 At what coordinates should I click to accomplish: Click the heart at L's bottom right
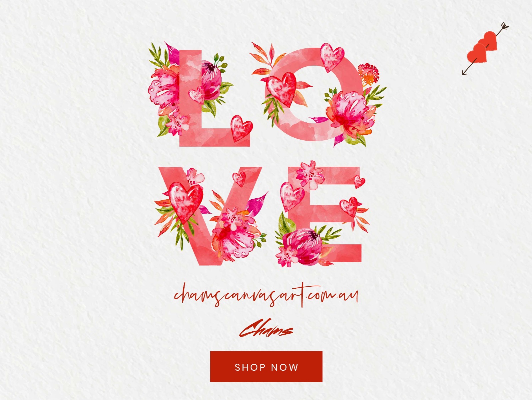tap(242, 128)
